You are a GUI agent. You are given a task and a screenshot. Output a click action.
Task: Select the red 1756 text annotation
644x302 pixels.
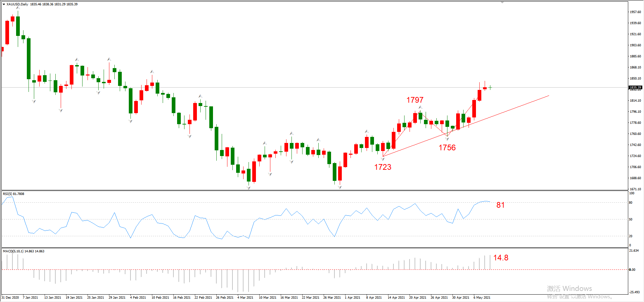(x=447, y=148)
